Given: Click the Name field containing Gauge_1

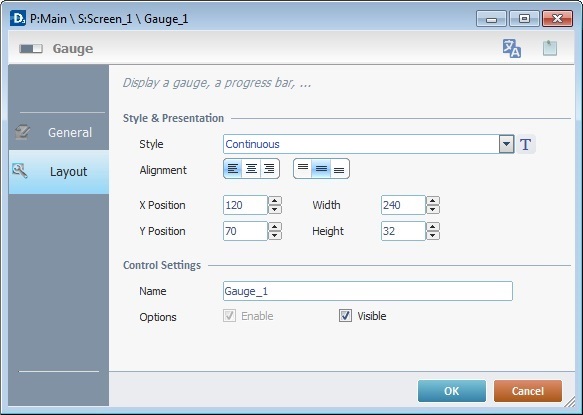Looking at the screenshot, I should [x=368, y=291].
